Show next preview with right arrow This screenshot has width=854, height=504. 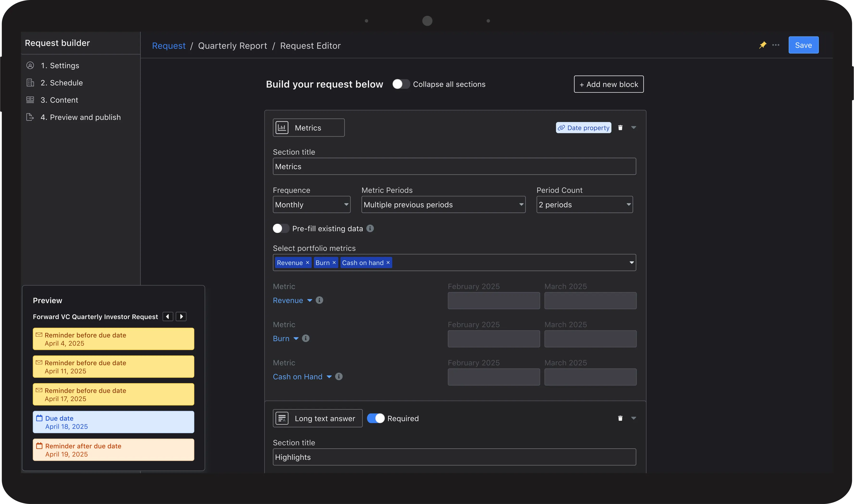pos(181,316)
